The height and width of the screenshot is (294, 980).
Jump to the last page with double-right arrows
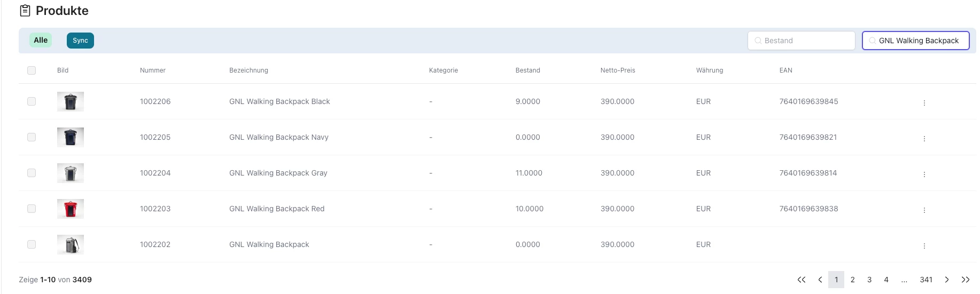(x=966, y=280)
